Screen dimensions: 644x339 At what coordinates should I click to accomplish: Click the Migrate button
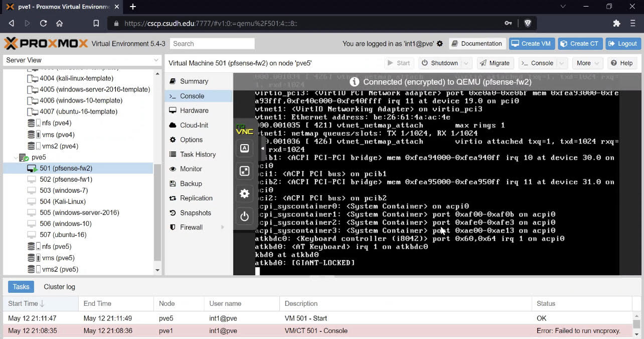pos(495,63)
